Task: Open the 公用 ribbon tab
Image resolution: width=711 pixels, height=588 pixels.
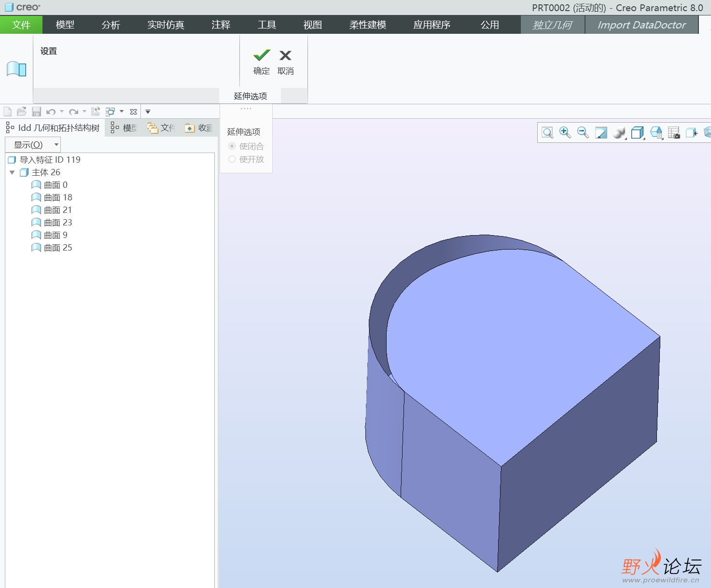Action: [489, 25]
